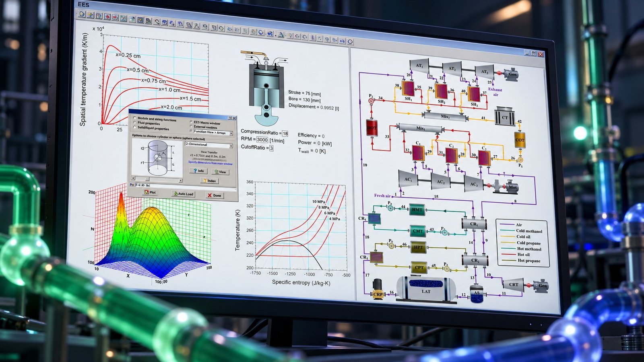This screenshot has height=362, width=644.
Task: Select the CMT tank block
Action: 418,231
